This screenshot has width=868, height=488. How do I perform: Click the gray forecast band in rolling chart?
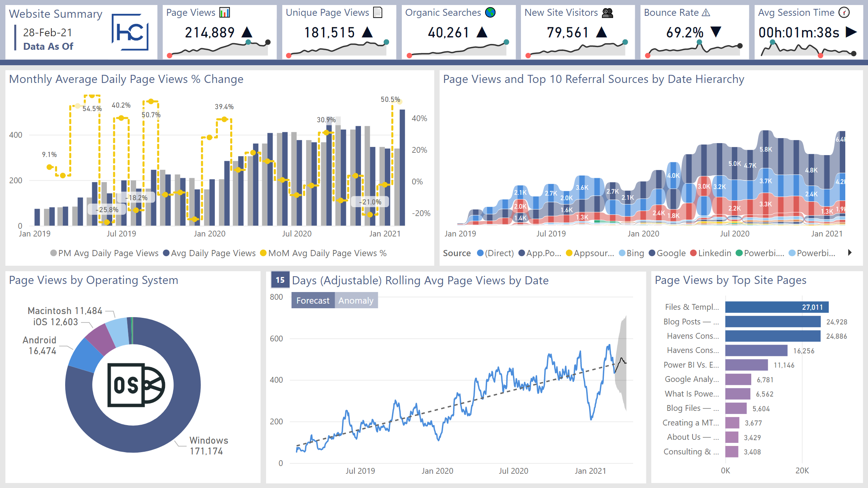coord(621,363)
